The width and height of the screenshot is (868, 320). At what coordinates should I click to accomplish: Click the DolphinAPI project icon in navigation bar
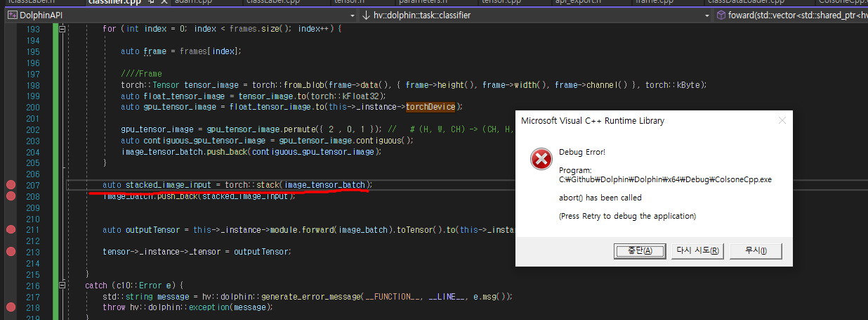(11, 15)
